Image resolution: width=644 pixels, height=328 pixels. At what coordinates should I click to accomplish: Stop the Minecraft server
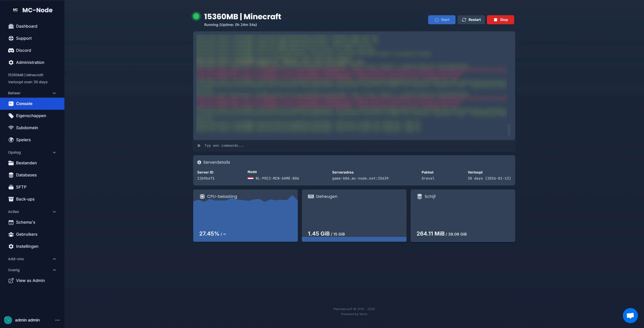(500, 19)
